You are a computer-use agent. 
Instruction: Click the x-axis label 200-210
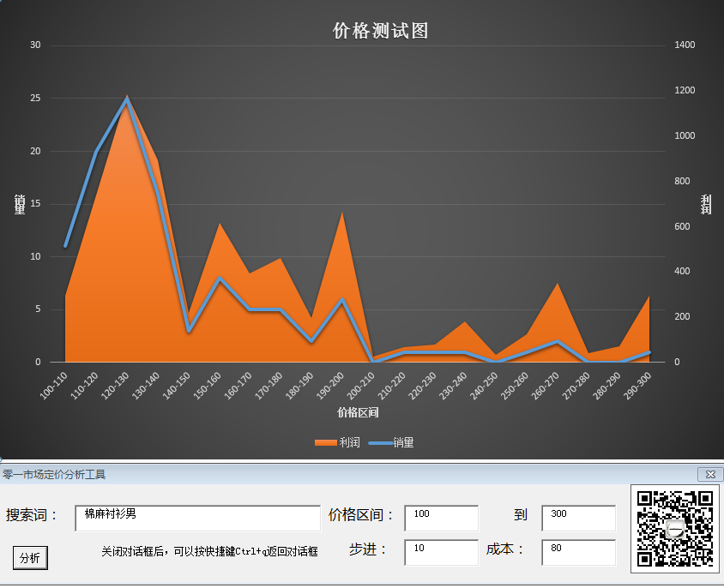click(361, 386)
